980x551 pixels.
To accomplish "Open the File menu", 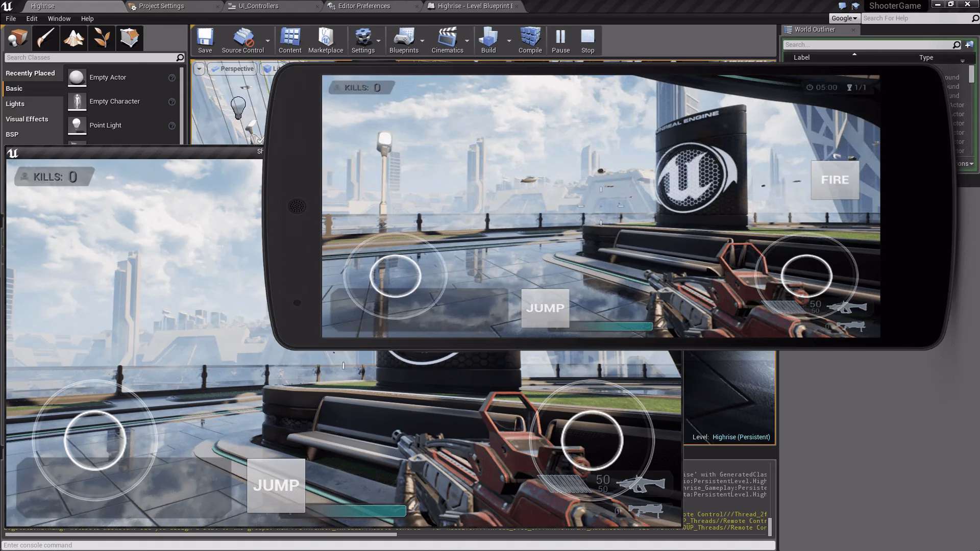I will coord(11,18).
